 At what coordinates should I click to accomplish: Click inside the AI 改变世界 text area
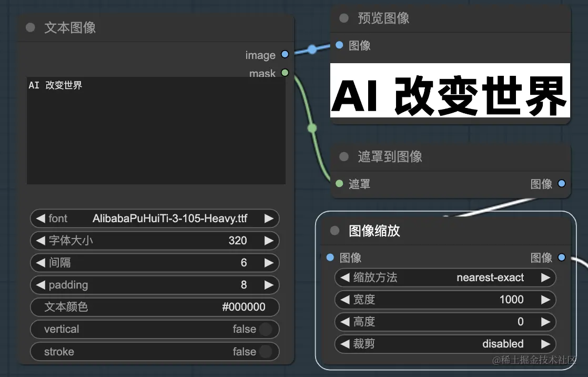(x=156, y=131)
